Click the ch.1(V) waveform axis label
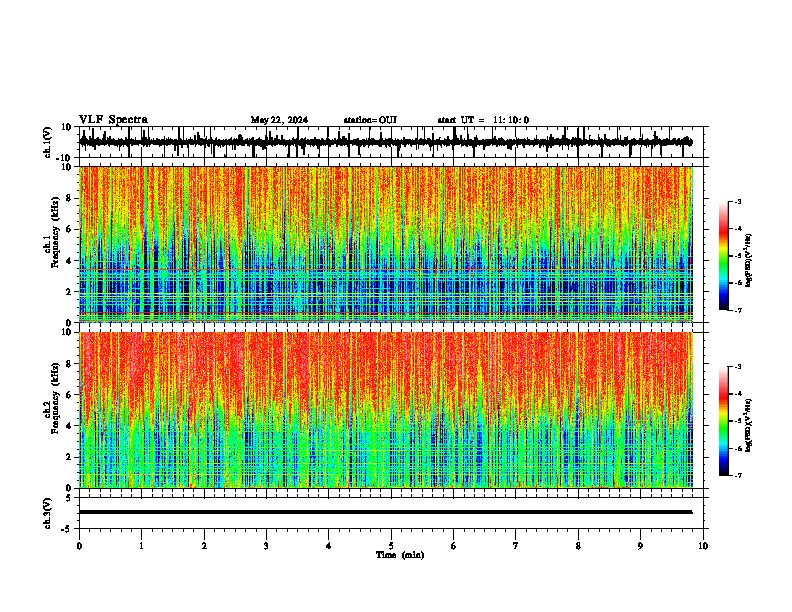Viewport: 792px width, 612px height. pyautogui.click(x=48, y=142)
